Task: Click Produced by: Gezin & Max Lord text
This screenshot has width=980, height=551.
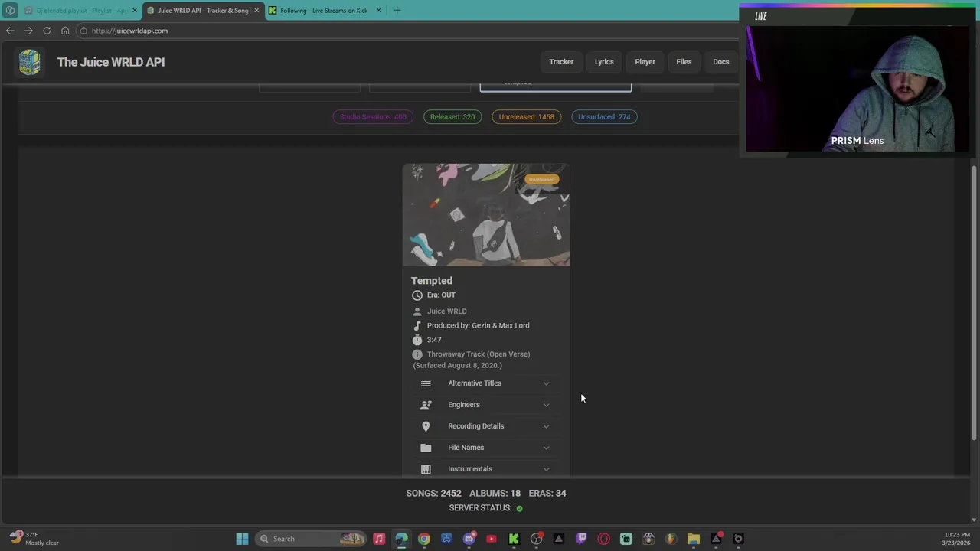Action: [x=479, y=326]
